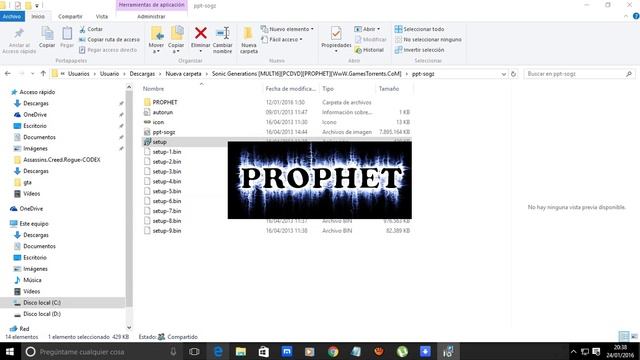Image resolution: width=640 pixels, height=360 pixels.
Task: Click the red Eliminar icon
Action: 201,33
